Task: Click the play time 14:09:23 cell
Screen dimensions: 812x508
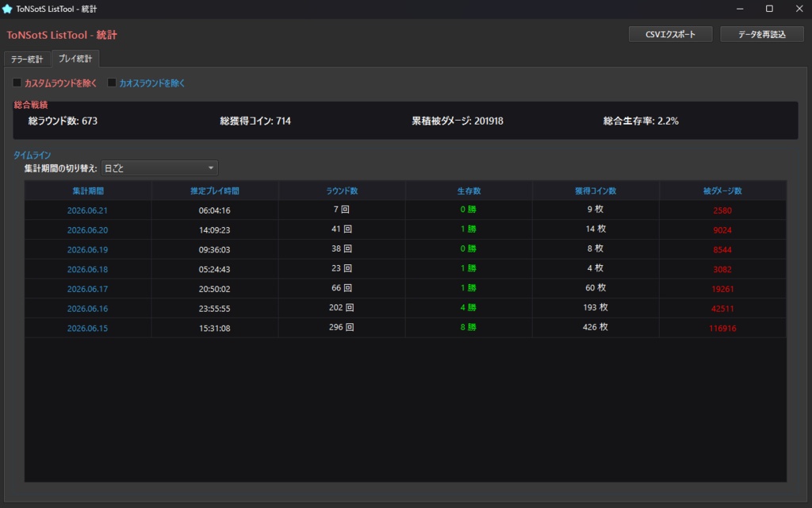Action: click(x=214, y=230)
